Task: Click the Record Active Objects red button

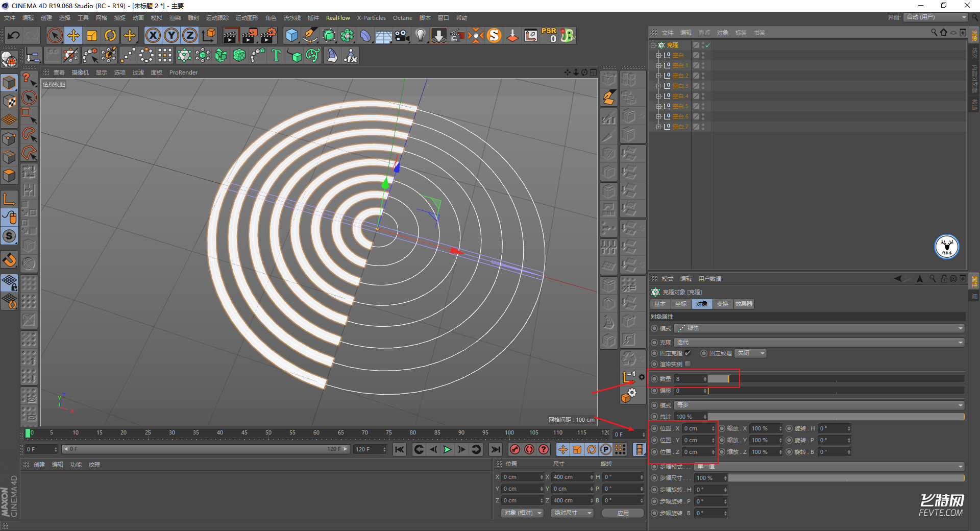Action: 515,449
